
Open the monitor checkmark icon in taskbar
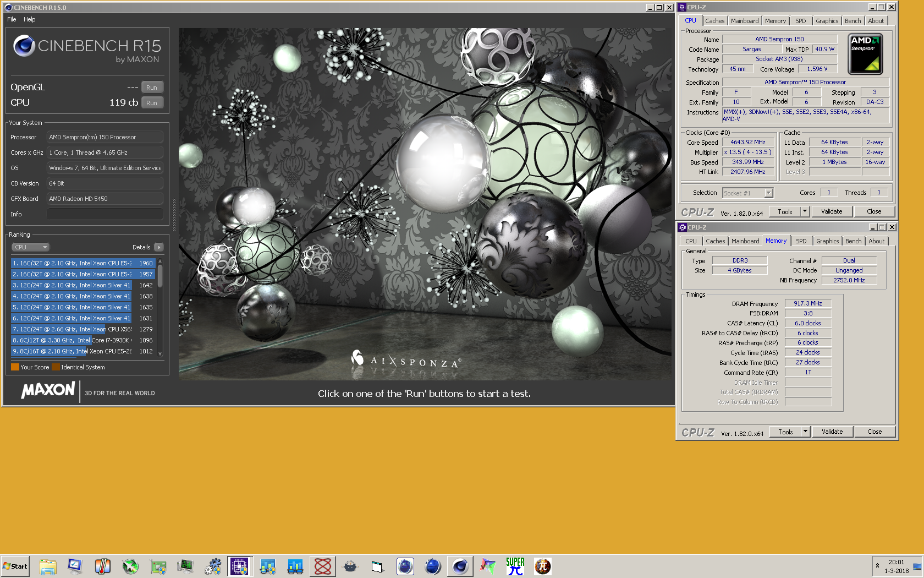[x=75, y=566]
